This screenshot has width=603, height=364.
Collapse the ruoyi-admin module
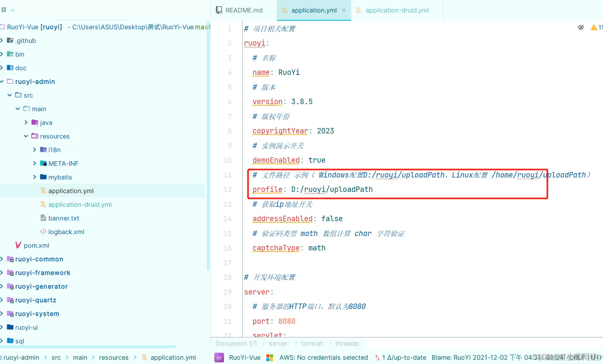point(2,82)
